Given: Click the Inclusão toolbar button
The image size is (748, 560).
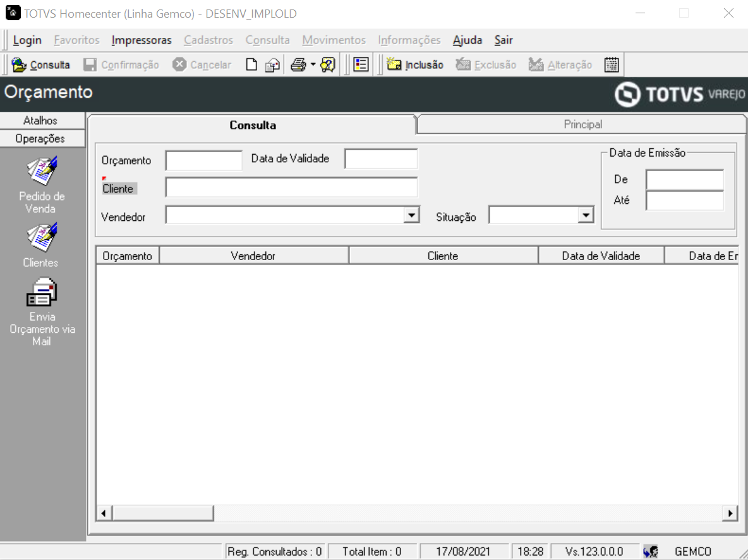Looking at the screenshot, I should tap(414, 65).
